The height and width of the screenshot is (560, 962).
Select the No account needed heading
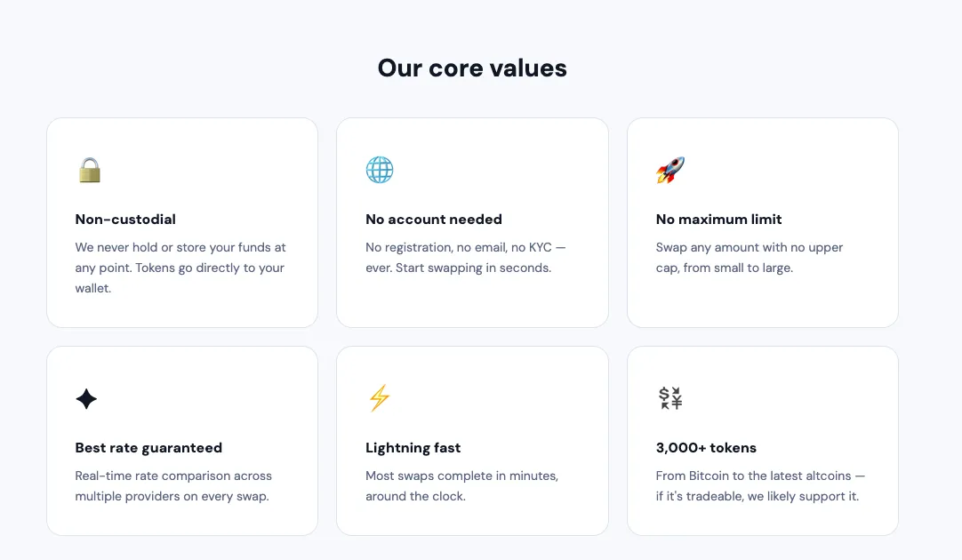[434, 219]
